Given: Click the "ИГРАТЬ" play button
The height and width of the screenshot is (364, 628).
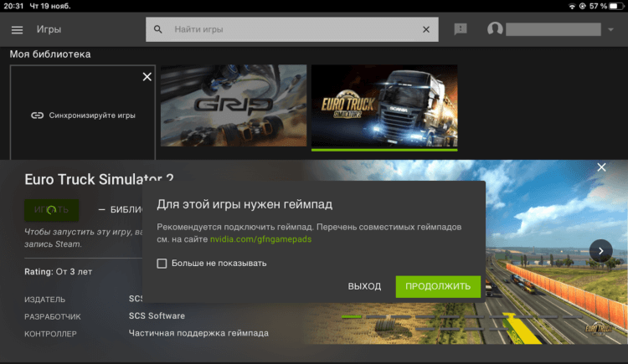Looking at the screenshot, I should (x=51, y=210).
